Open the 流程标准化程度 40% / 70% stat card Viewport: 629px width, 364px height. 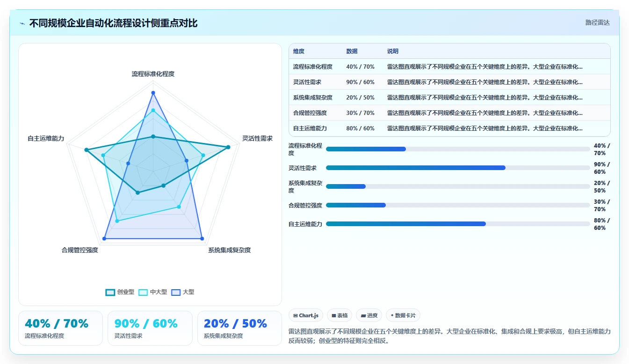60,328
